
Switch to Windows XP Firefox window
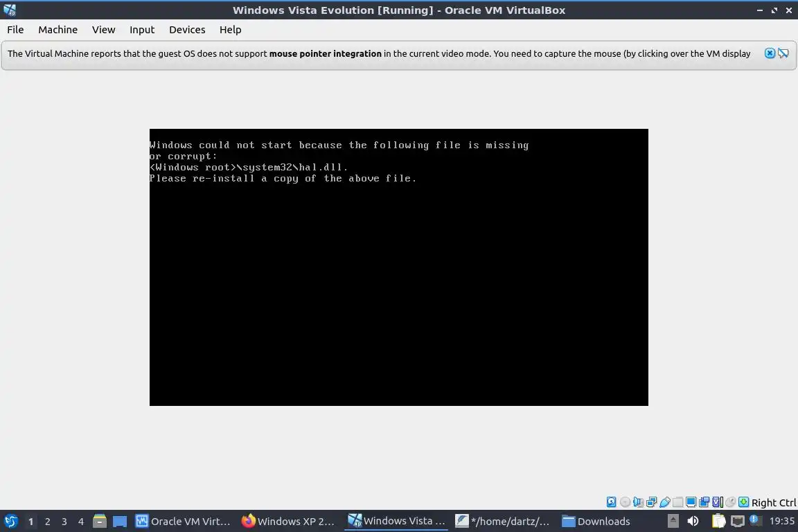click(288, 522)
